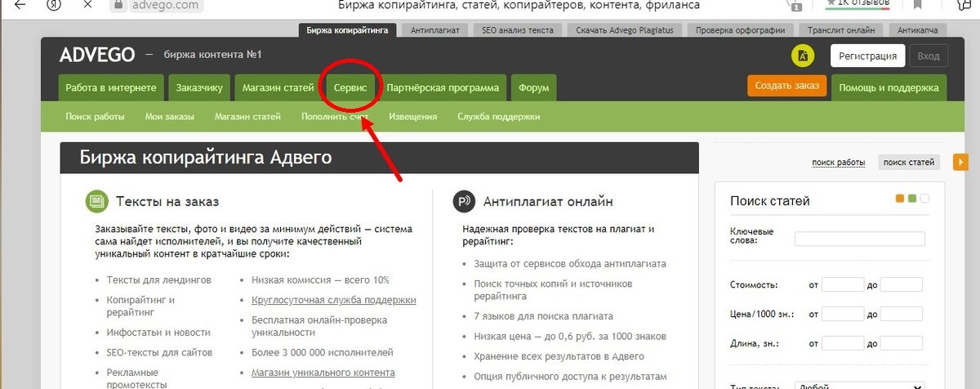Open the Магазин статей main menu item
This screenshot has width=980, height=389.
tap(277, 87)
